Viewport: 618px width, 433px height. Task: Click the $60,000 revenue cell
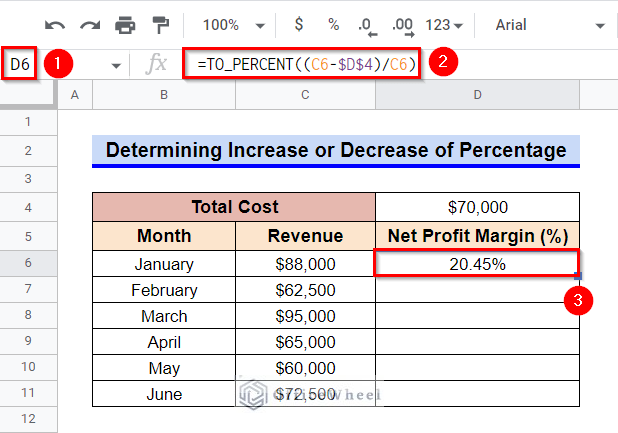pos(305,368)
